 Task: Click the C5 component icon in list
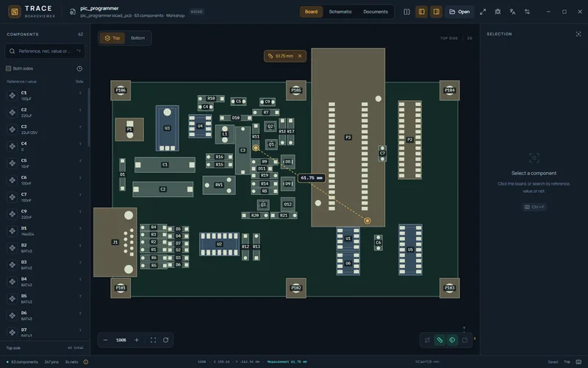(12, 163)
